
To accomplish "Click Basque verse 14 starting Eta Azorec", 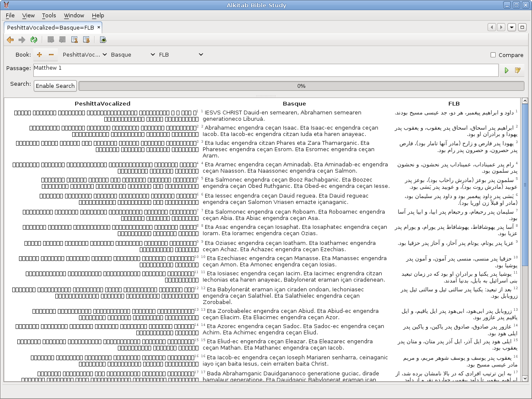I will click(x=293, y=329).
